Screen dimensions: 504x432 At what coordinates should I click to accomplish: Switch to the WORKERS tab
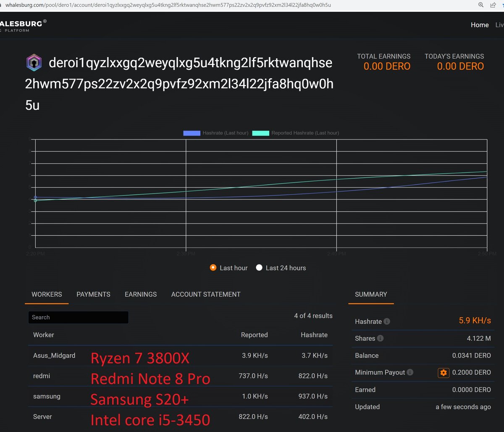pyautogui.click(x=47, y=295)
